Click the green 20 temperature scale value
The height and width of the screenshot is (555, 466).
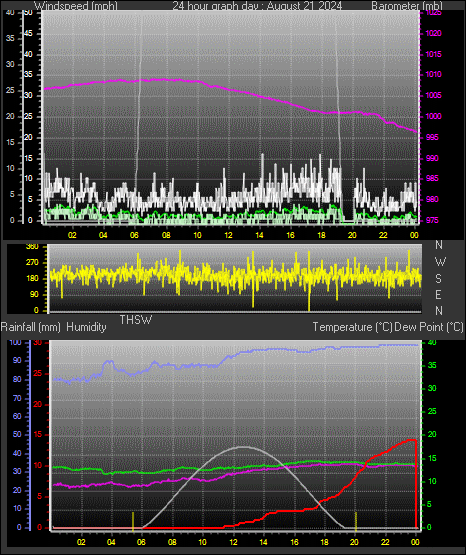[x=432, y=435]
